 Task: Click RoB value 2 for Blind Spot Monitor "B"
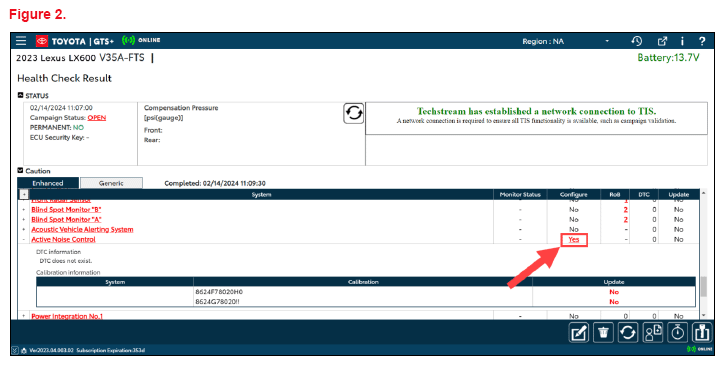(x=626, y=210)
